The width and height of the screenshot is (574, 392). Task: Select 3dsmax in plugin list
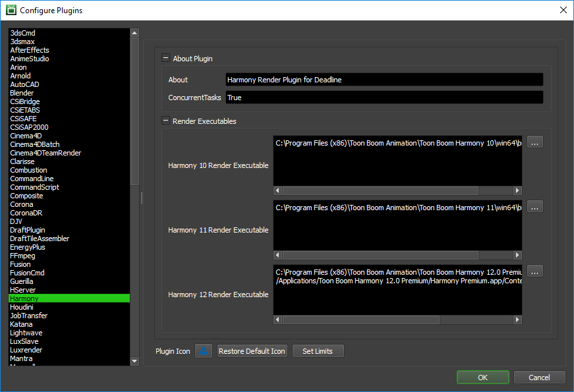click(x=69, y=42)
